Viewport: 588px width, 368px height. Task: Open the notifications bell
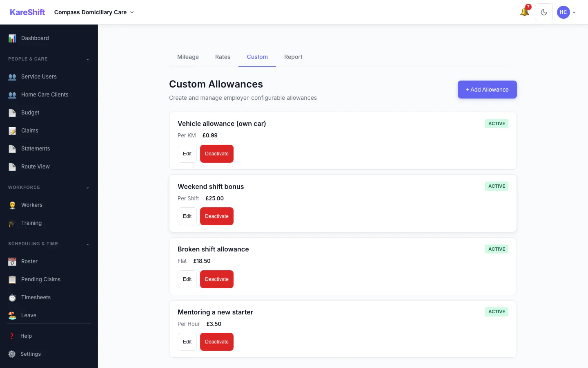pyautogui.click(x=525, y=12)
